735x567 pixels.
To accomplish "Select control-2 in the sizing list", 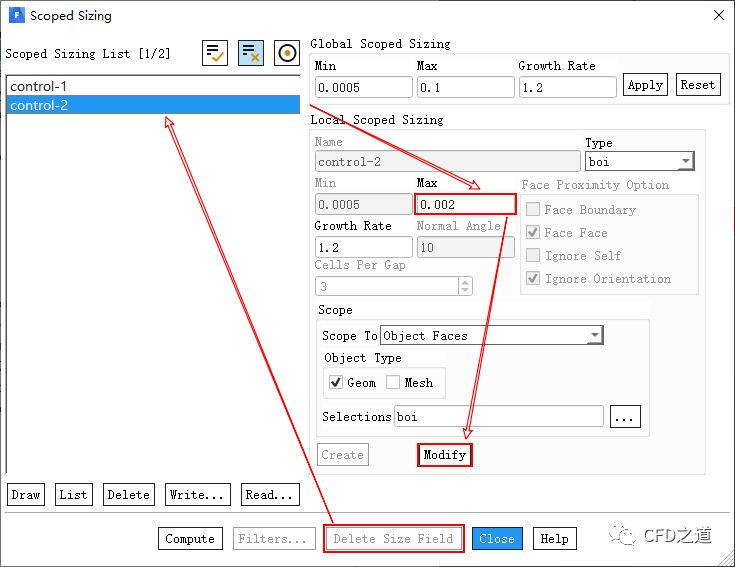I will [153, 105].
